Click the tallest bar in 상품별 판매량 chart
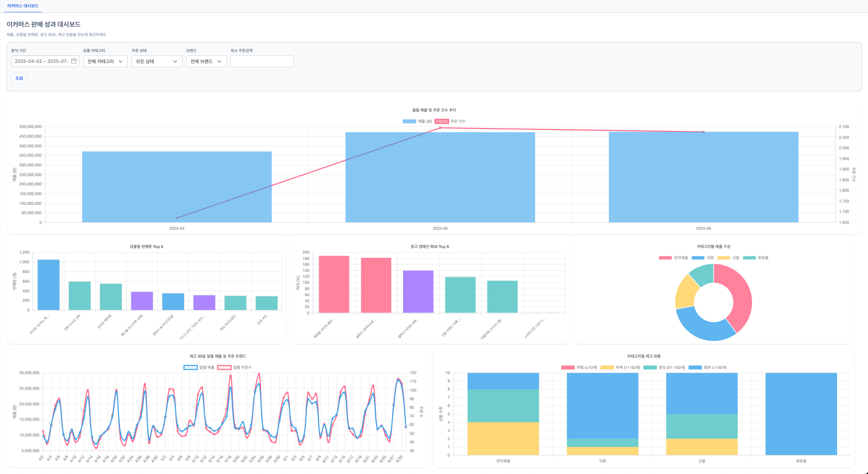The height and width of the screenshot is (474, 868). [x=48, y=285]
